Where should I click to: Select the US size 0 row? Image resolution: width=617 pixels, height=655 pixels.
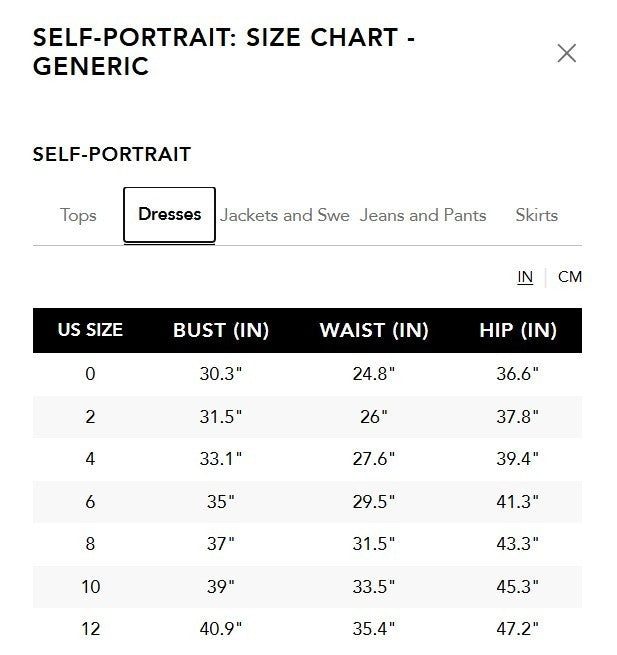(90, 374)
